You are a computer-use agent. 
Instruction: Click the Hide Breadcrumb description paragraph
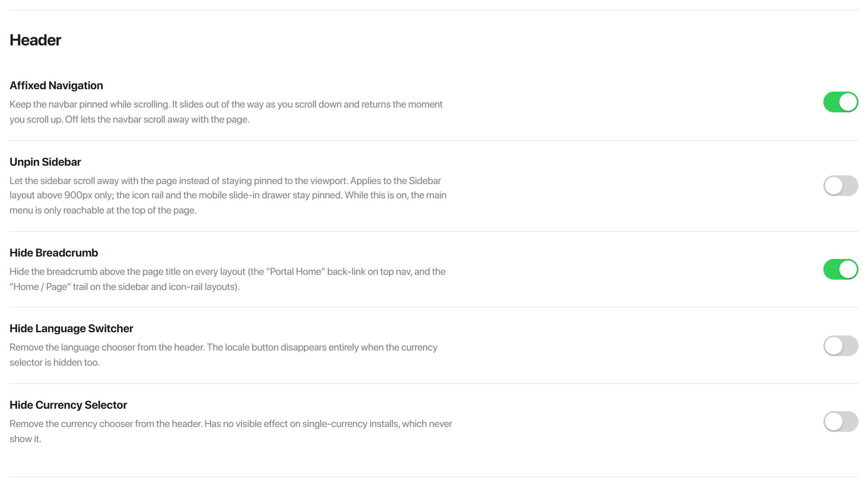228,279
